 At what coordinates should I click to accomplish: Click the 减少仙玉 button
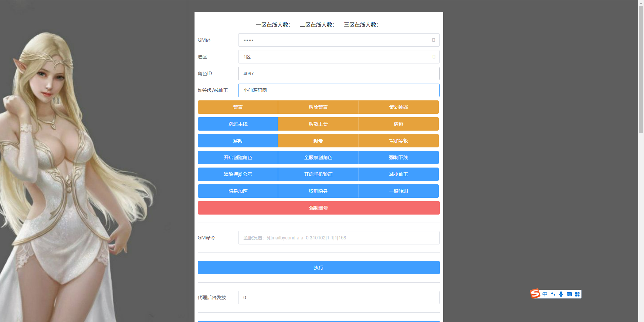(x=398, y=174)
